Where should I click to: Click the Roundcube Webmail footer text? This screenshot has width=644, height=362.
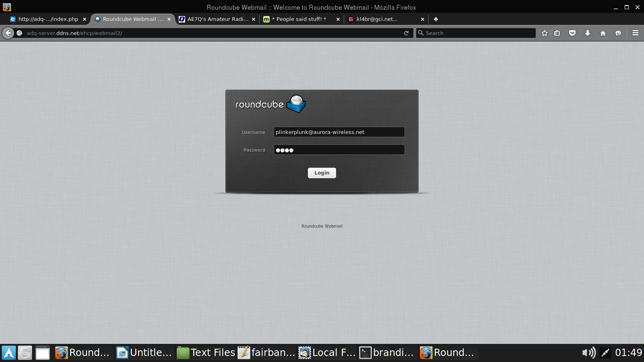coord(322,226)
